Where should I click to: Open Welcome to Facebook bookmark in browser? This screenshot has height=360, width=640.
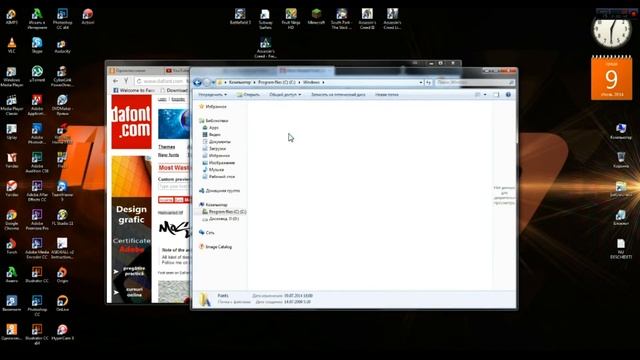point(134,90)
